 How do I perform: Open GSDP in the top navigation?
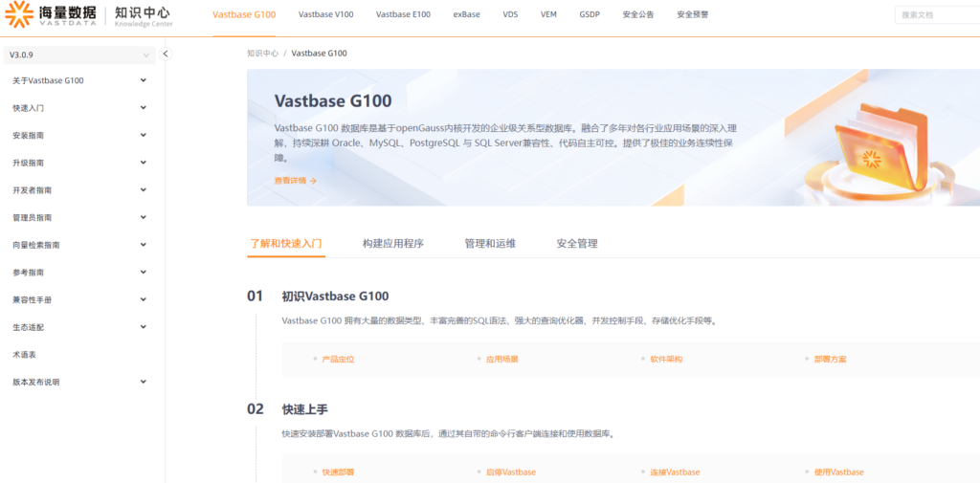coord(590,14)
